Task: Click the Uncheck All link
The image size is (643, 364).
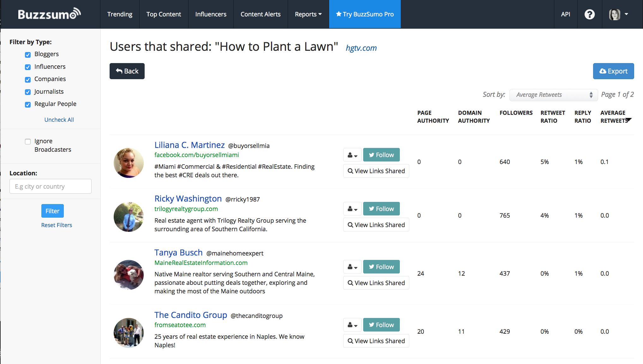Action: [x=59, y=120]
